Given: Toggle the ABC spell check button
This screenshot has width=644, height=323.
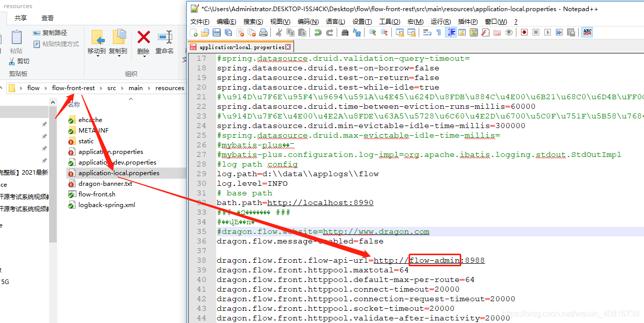Looking at the screenshot, I should point(587,32).
